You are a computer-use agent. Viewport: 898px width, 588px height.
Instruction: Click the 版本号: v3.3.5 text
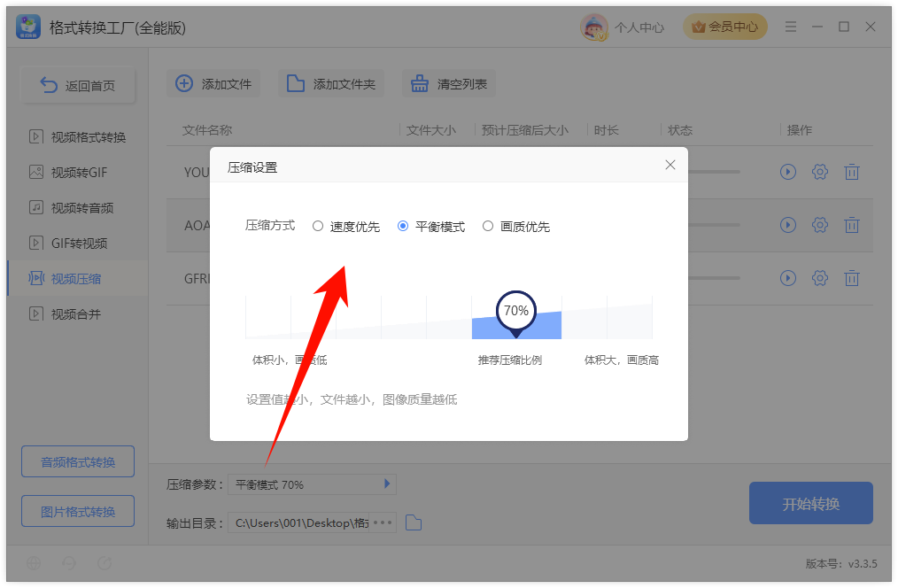tap(841, 564)
